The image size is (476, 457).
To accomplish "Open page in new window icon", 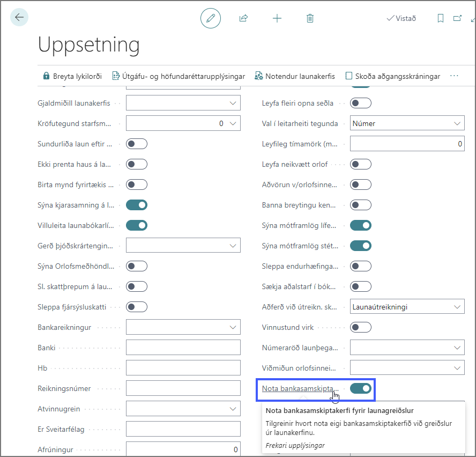I will (457, 18).
